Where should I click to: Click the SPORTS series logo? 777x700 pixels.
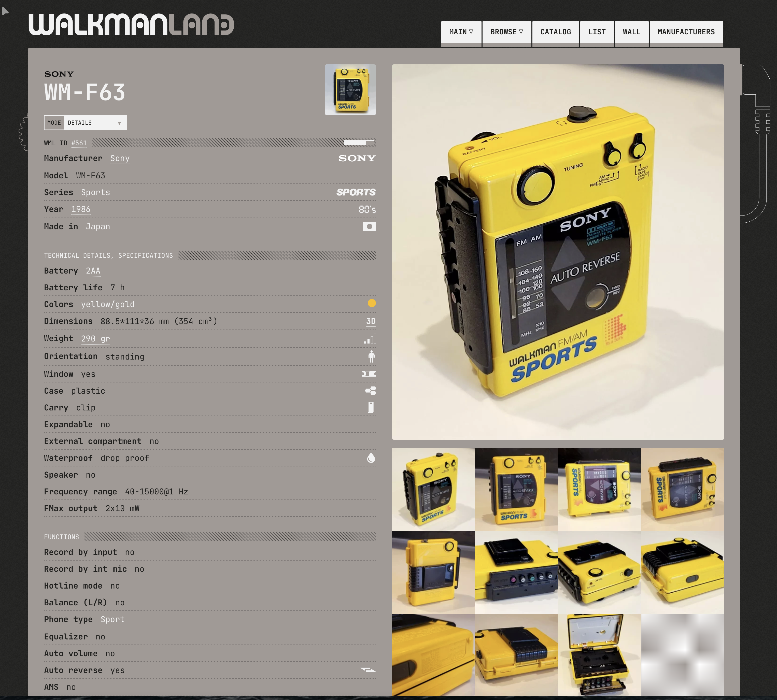pyautogui.click(x=356, y=192)
